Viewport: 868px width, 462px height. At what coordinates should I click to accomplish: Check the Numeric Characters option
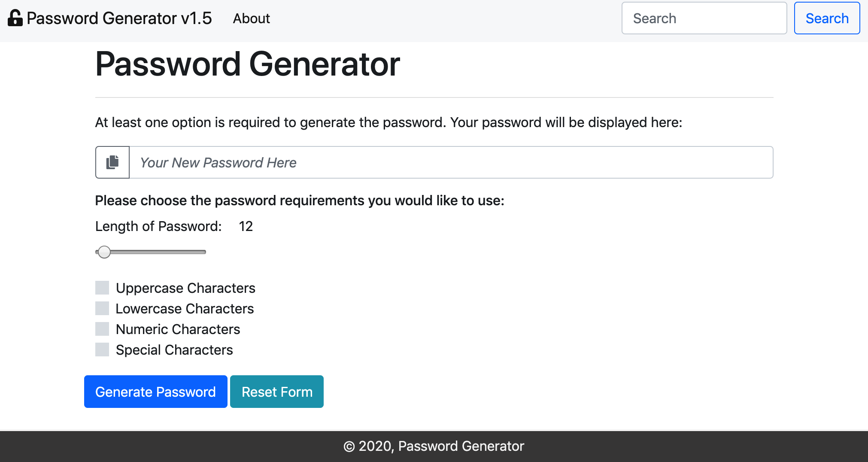(x=102, y=329)
